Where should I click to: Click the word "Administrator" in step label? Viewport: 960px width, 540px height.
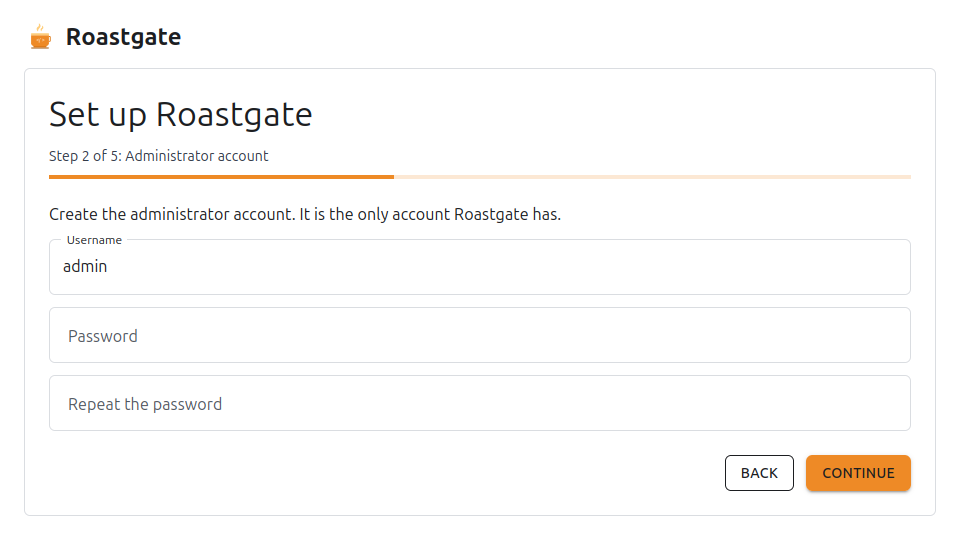point(162,156)
